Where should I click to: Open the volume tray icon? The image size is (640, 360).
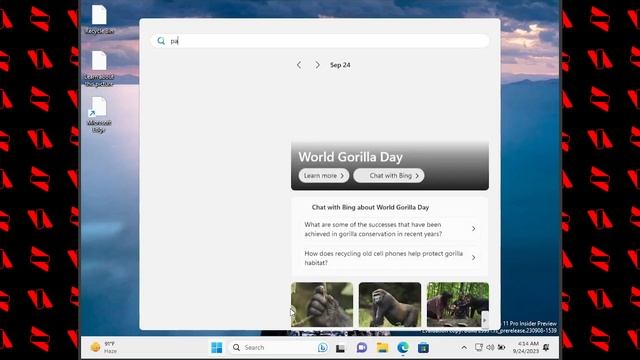tap(490, 347)
